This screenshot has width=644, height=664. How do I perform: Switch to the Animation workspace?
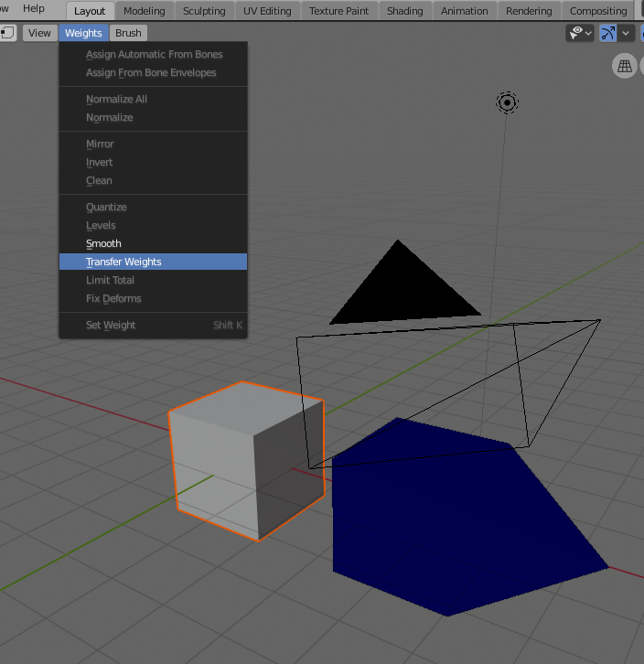point(464,11)
